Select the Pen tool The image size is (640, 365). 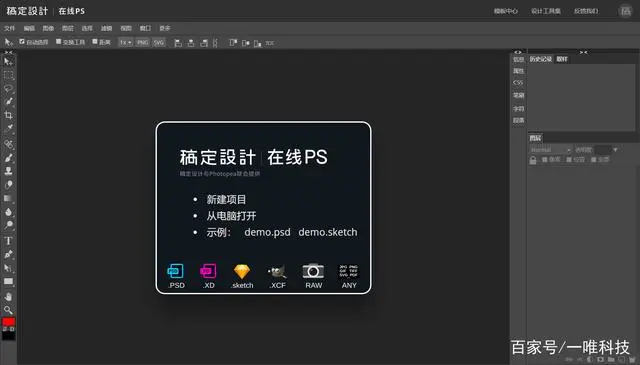8,254
